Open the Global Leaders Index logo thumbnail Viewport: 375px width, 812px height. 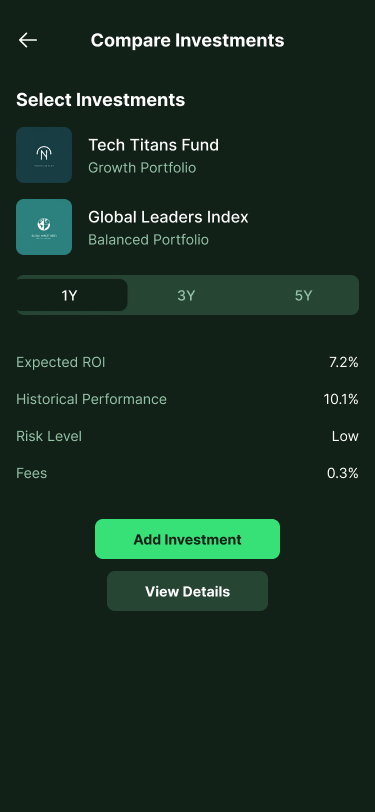(44, 227)
